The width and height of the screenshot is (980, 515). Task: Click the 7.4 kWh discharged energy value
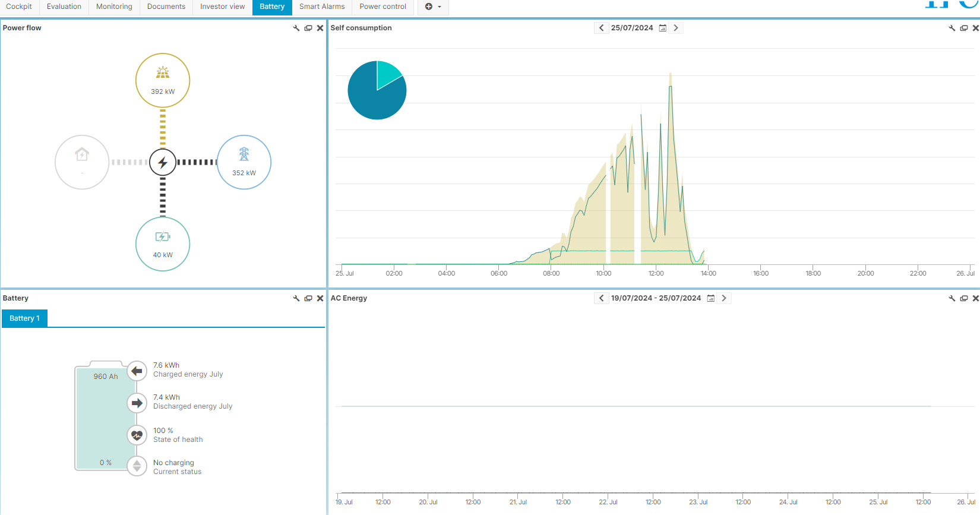166,397
